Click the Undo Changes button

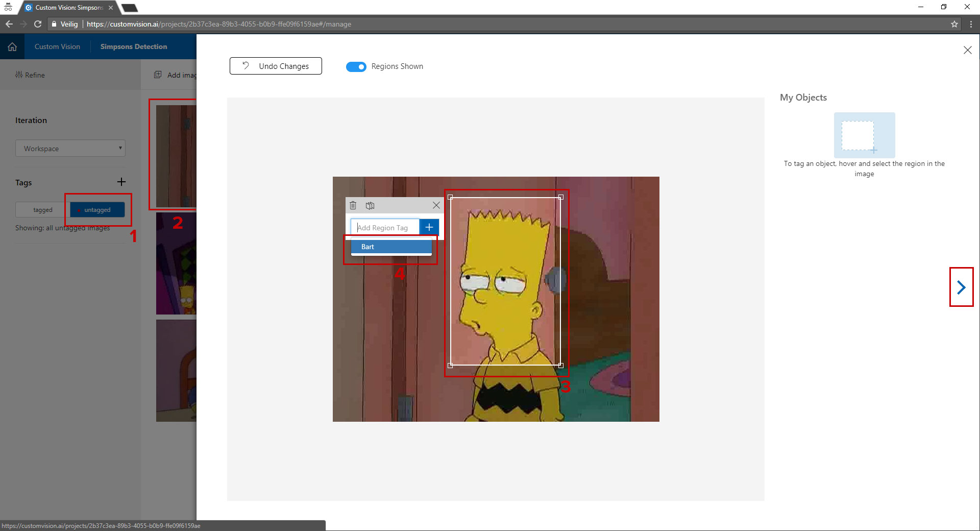click(276, 66)
